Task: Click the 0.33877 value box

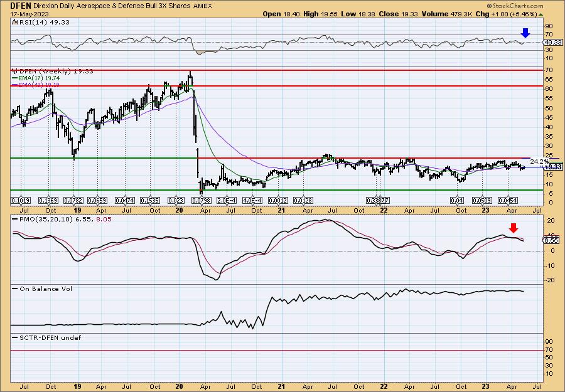Action: coord(378,200)
